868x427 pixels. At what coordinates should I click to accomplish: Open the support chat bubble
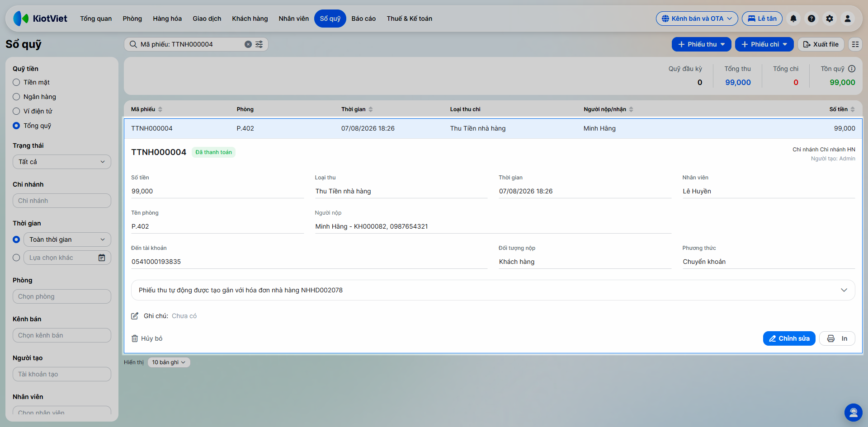point(854,413)
